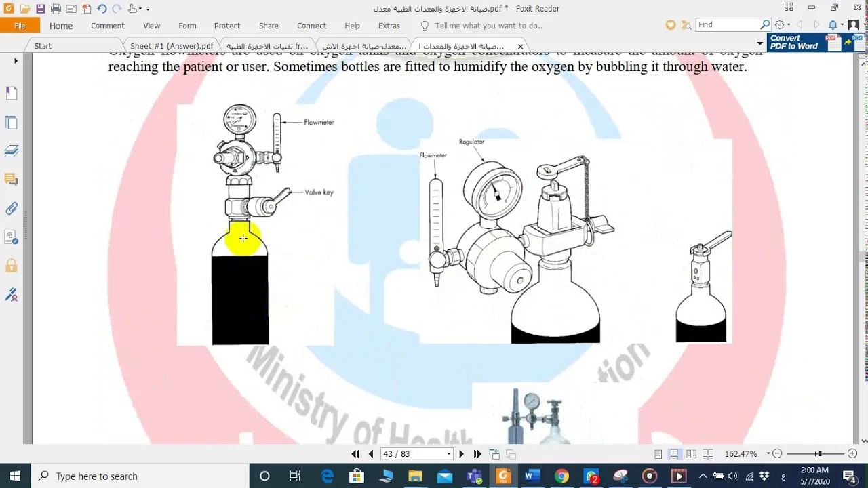Go to the next page arrow
The image size is (868, 488).
tap(462, 454)
